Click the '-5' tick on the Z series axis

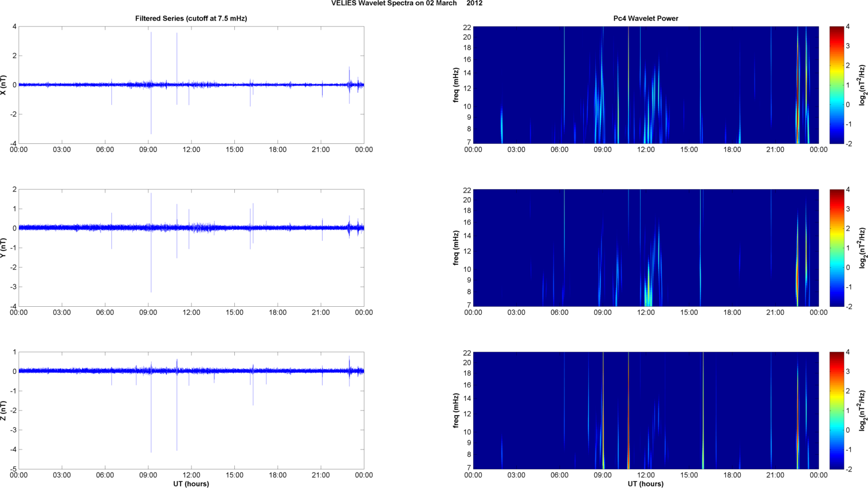pos(13,469)
